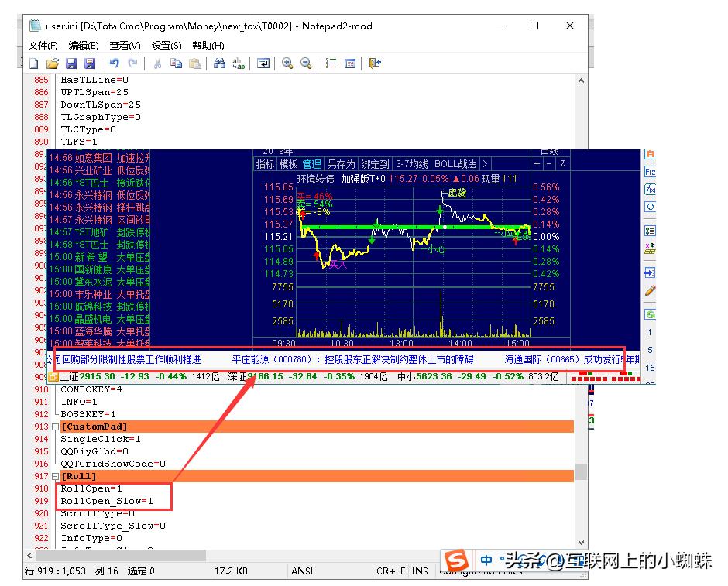Click the 14:56 如意集团 alert row
This screenshot has width=728, height=586.
[99, 158]
